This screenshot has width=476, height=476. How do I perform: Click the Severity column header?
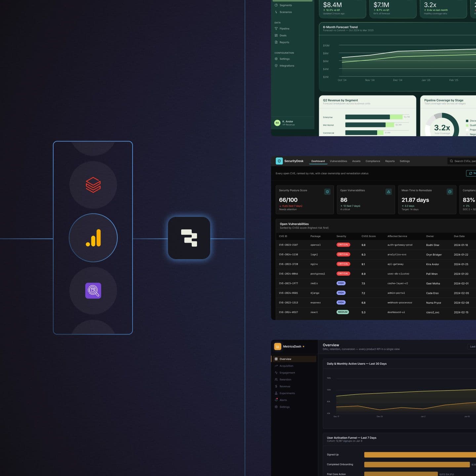point(341,236)
